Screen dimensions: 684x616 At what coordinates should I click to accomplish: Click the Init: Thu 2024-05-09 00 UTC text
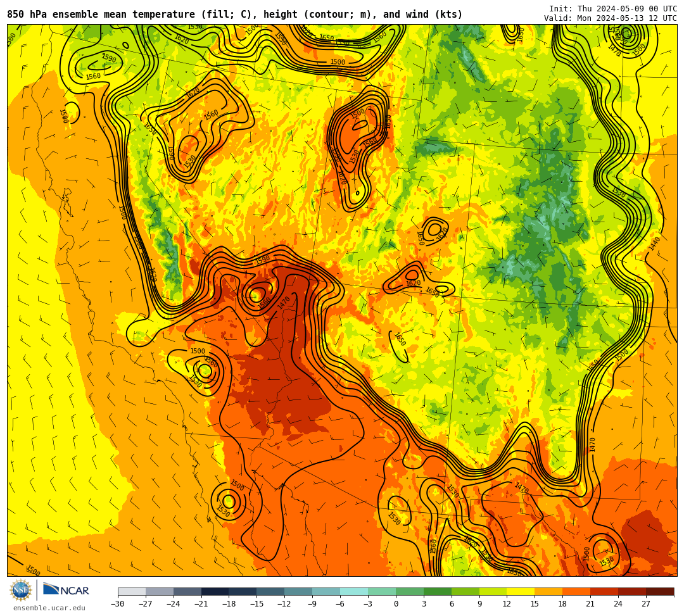point(613,9)
